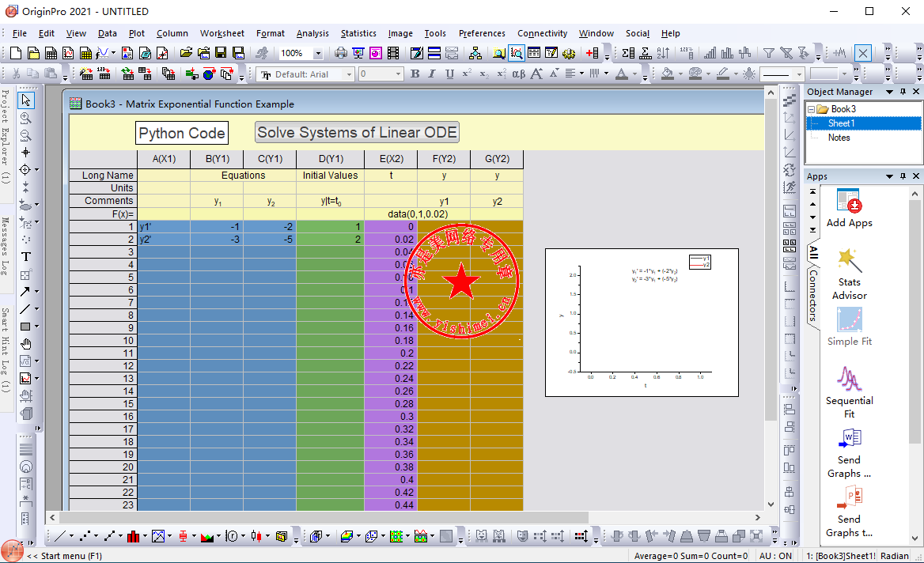
Task: Select Notes in Object Manager
Action: tap(839, 138)
